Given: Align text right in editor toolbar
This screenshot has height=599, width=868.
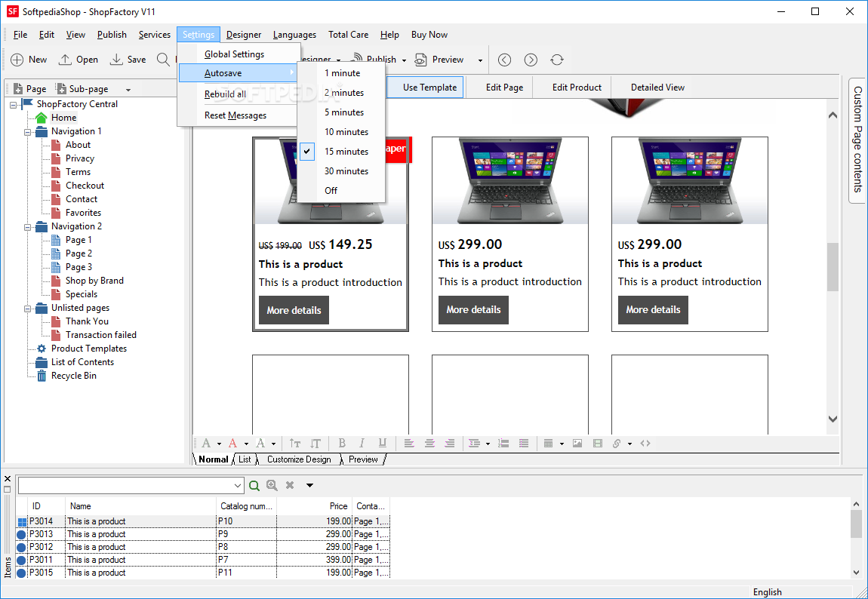Looking at the screenshot, I should click(450, 443).
